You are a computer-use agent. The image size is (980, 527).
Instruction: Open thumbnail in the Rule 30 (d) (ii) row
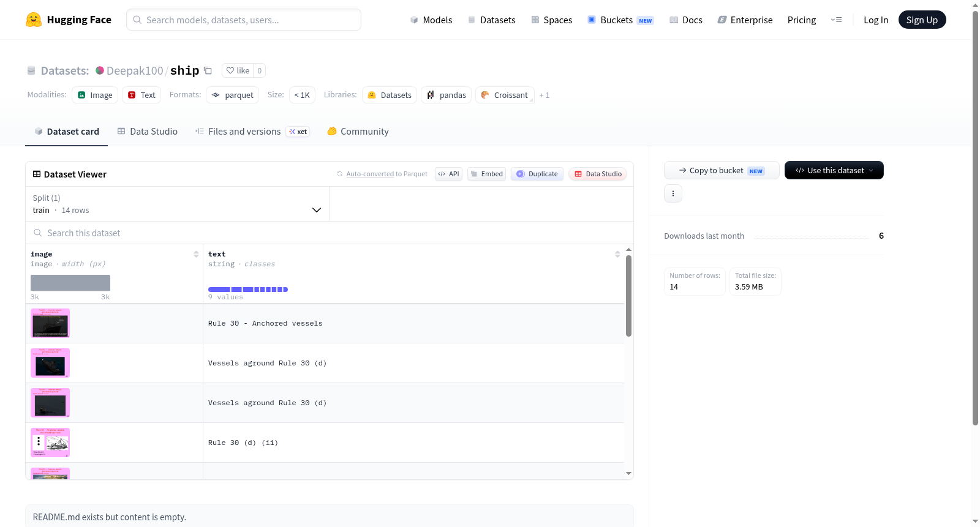[x=50, y=443]
